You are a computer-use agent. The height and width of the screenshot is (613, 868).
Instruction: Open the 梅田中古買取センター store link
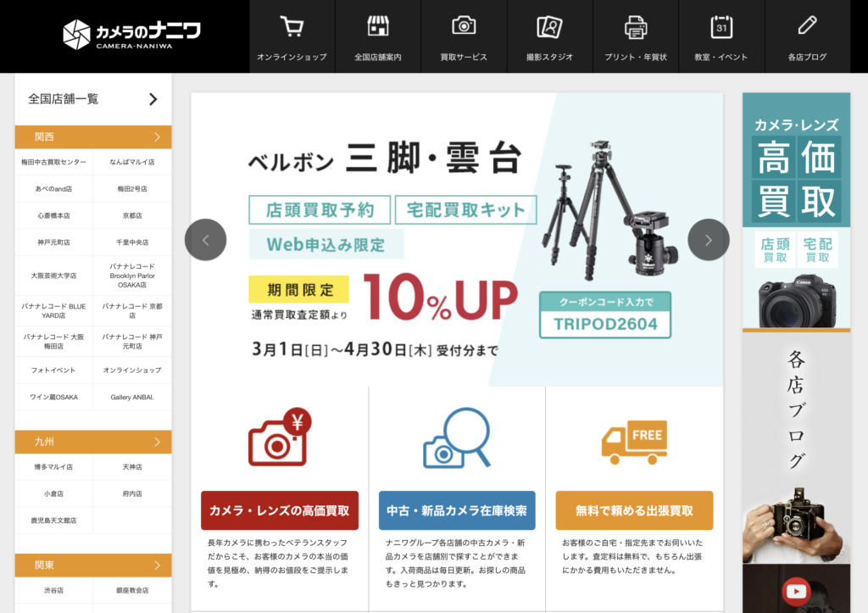pyautogui.click(x=54, y=162)
